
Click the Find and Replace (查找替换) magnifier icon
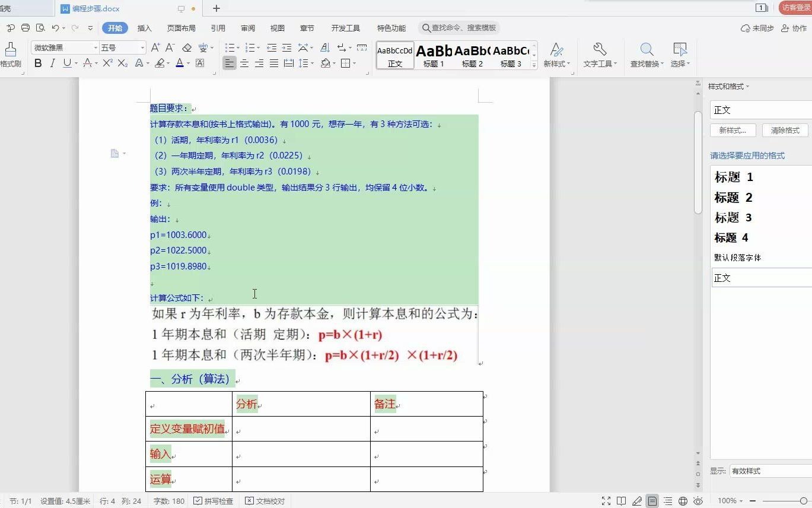coord(647,49)
